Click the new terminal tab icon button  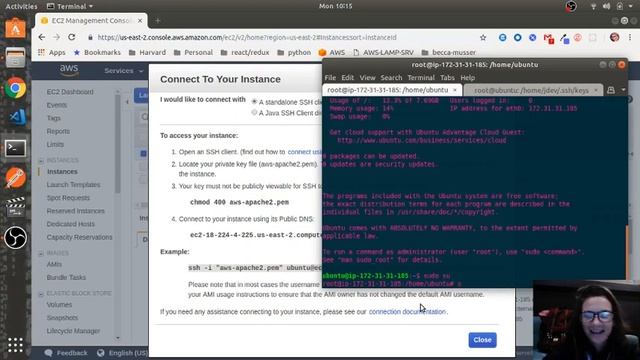click(x=611, y=90)
